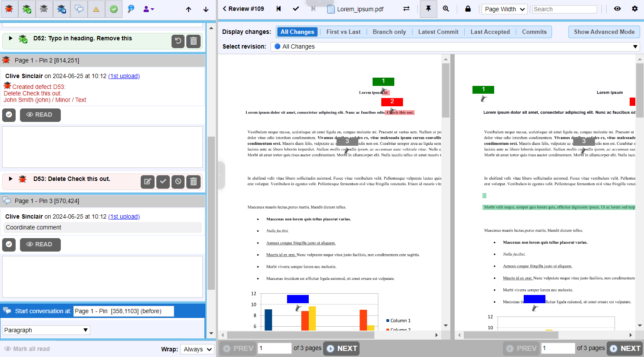Click the 1st upload link for Clive Sinclair
Screen dimensions: 644x357
point(124,76)
